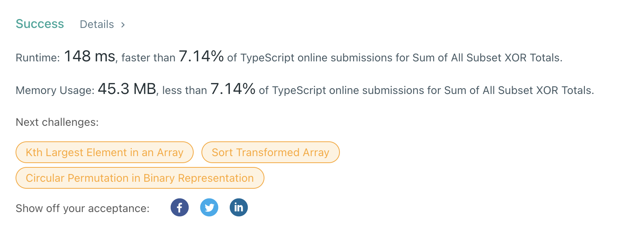The height and width of the screenshot is (233, 644).
Task: Click the "Runtime:" label
Action: (x=38, y=58)
